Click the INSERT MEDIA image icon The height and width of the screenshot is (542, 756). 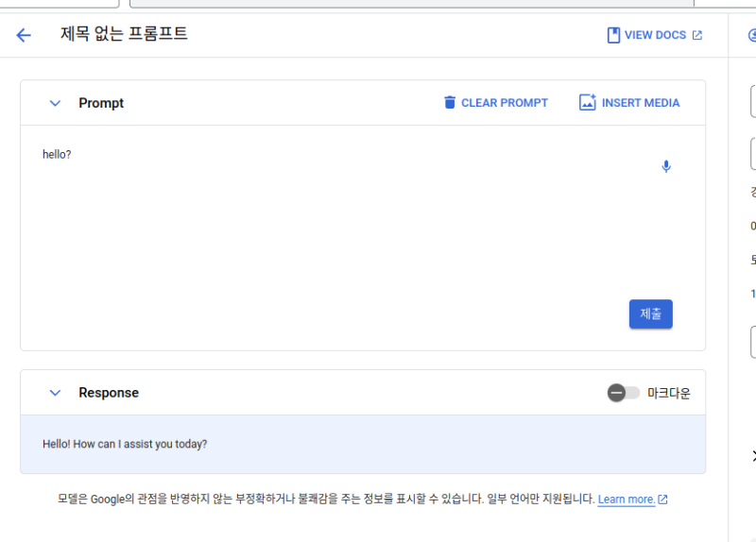click(x=588, y=103)
